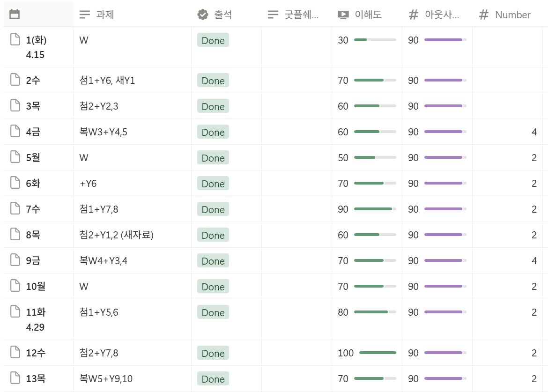Open the Number column header options
The image size is (548, 392).
[x=512, y=15]
